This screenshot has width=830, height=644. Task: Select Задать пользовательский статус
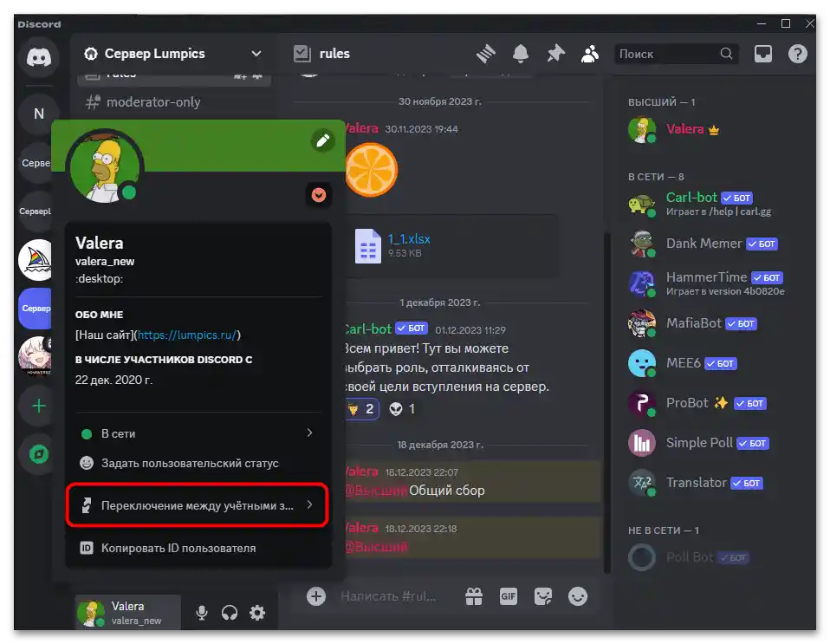tap(198, 463)
